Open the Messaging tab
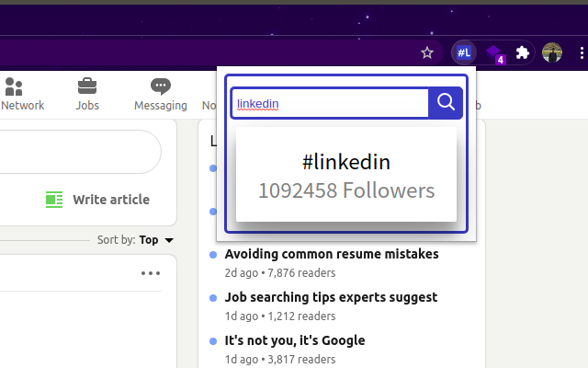 point(161,95)
